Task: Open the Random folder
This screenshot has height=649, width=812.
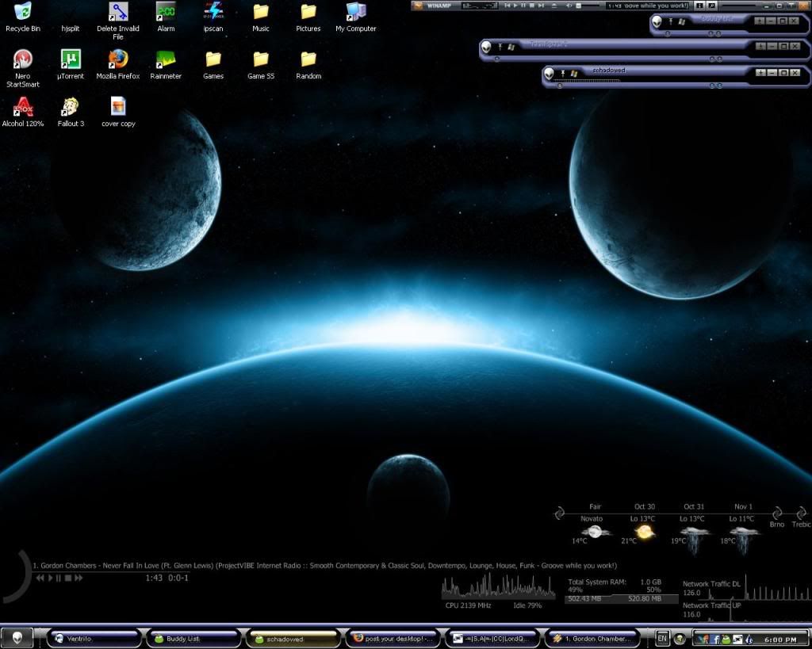Action: pos(308,64)
